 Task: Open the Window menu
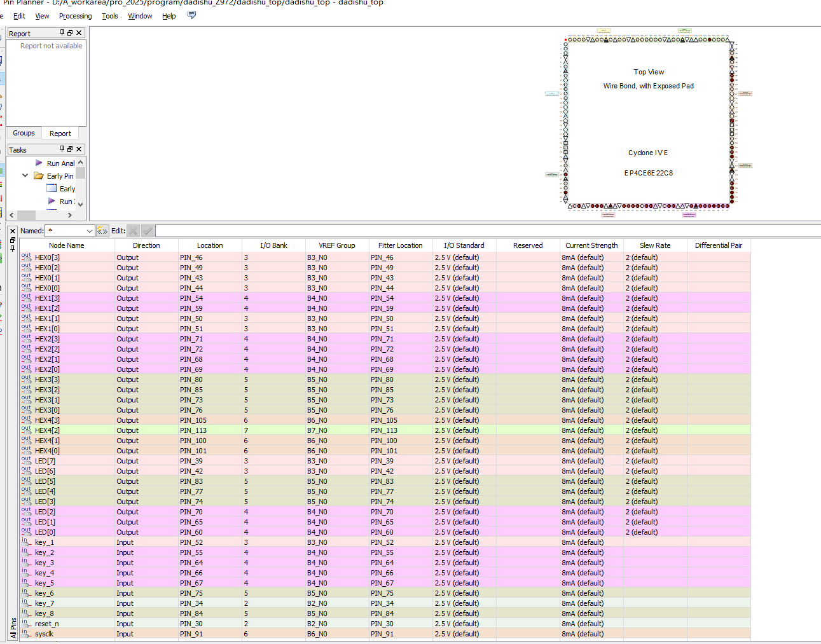pos(140,16)
